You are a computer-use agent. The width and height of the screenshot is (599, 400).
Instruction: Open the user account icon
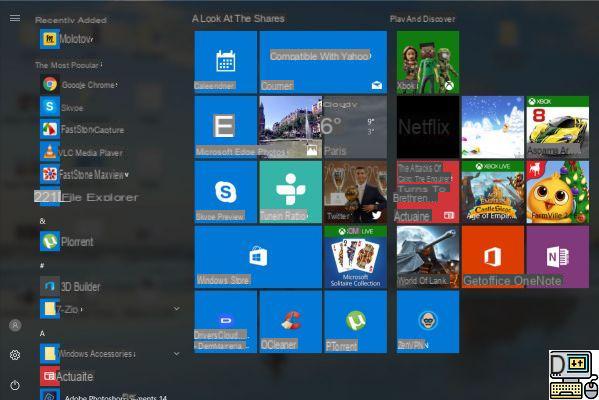(x=15, y=325)
